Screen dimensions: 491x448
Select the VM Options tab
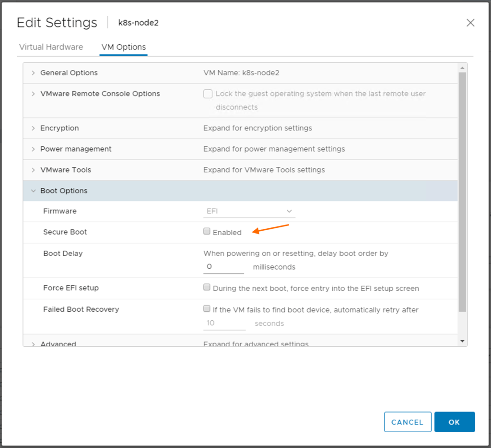pyautogui.click(x=123, y=47)
